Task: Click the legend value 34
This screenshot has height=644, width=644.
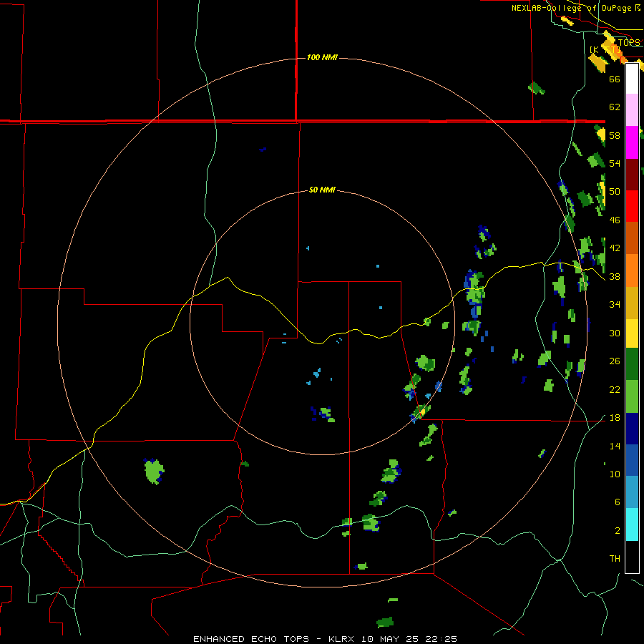Action: (x=615, y=305)
